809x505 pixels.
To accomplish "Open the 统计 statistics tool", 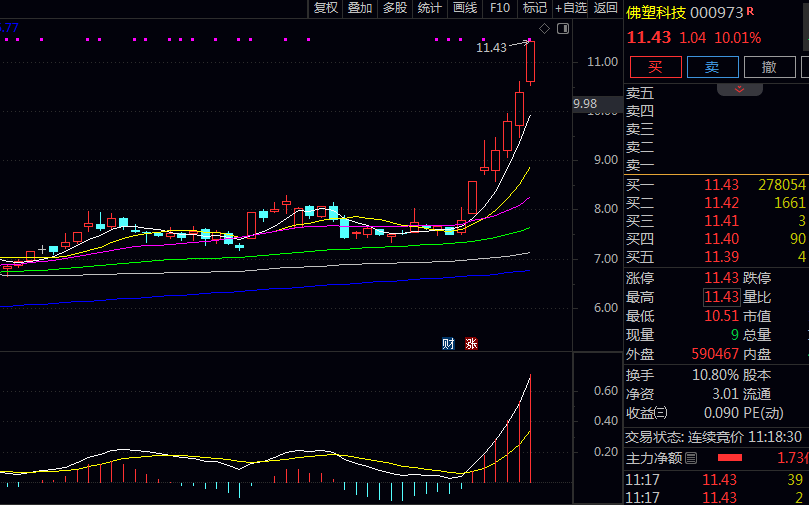I will [x=429, y=8].
